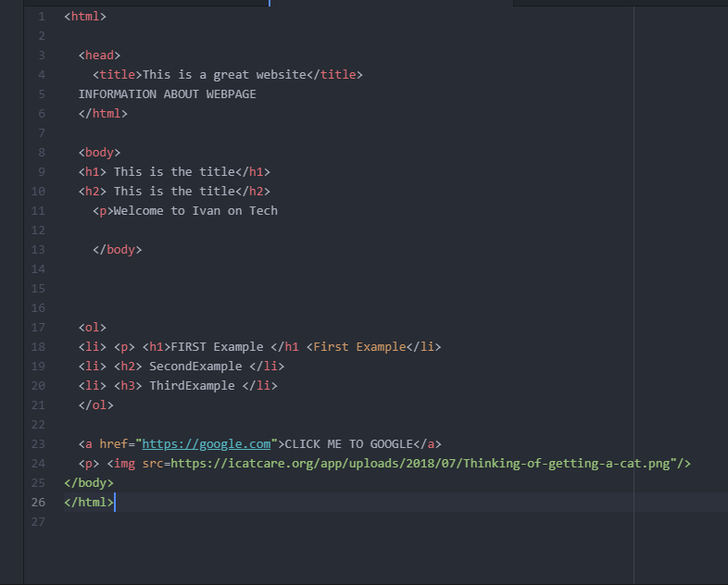Click line number 24 in the gutter
Viewport: 728px width, 585px height.
[38, 464]
